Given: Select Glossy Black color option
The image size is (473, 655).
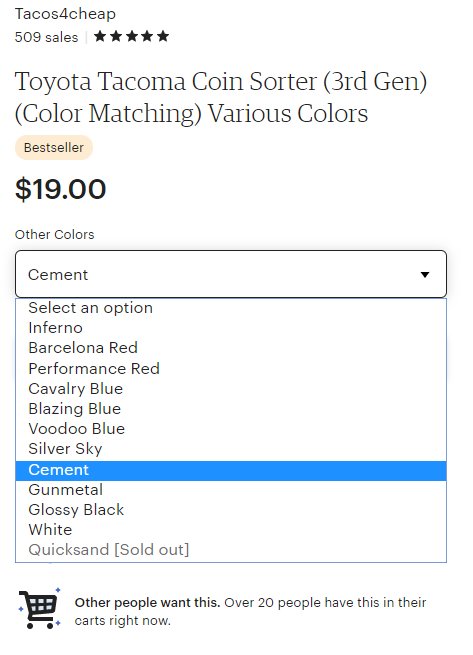Looking at the screenshot, I should point(231,510).
